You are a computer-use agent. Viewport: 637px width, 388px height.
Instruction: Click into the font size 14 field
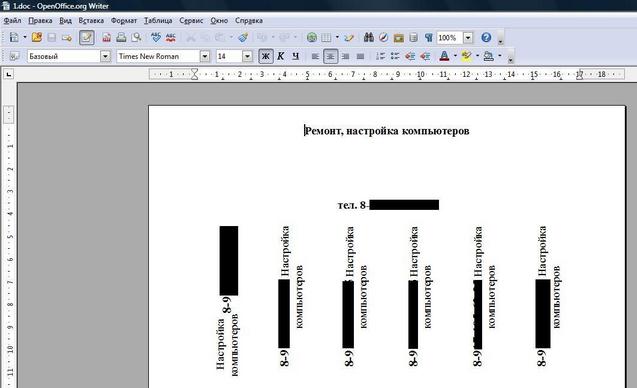pyautogui.click(x=229, y=56)
